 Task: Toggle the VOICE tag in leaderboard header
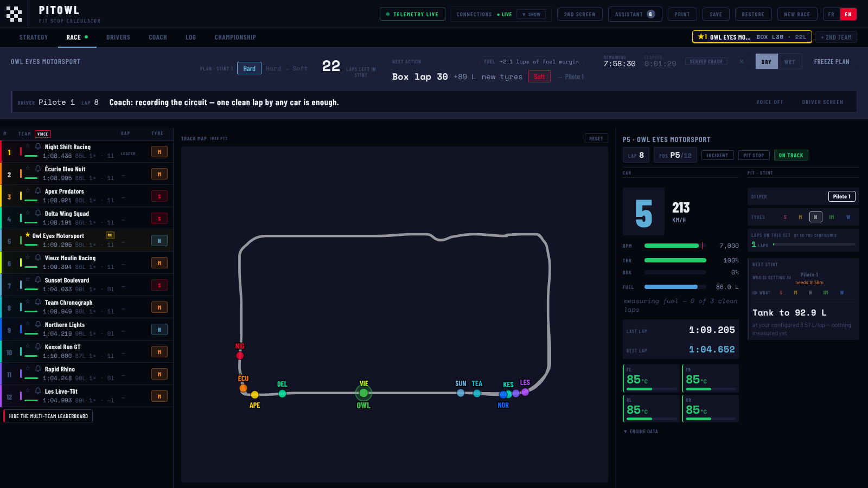pos(43,134)
